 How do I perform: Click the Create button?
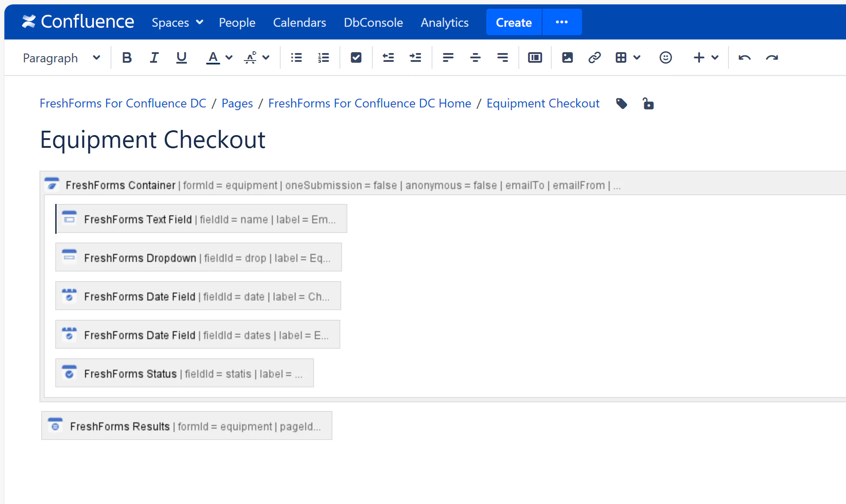click(x=514, y=22)
